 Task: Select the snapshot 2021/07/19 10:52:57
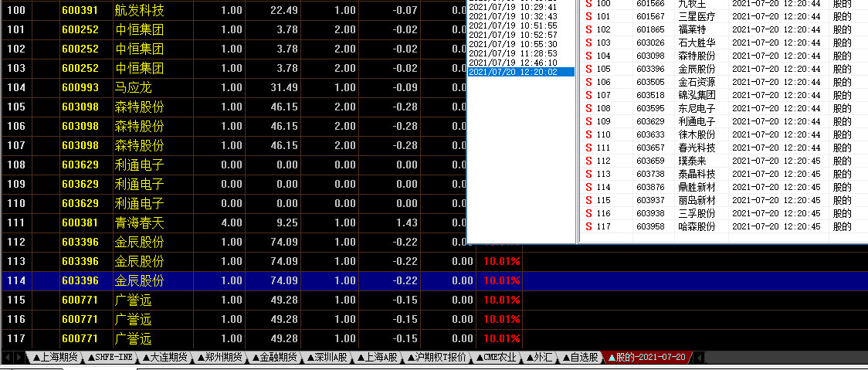(x=513, y=35)
